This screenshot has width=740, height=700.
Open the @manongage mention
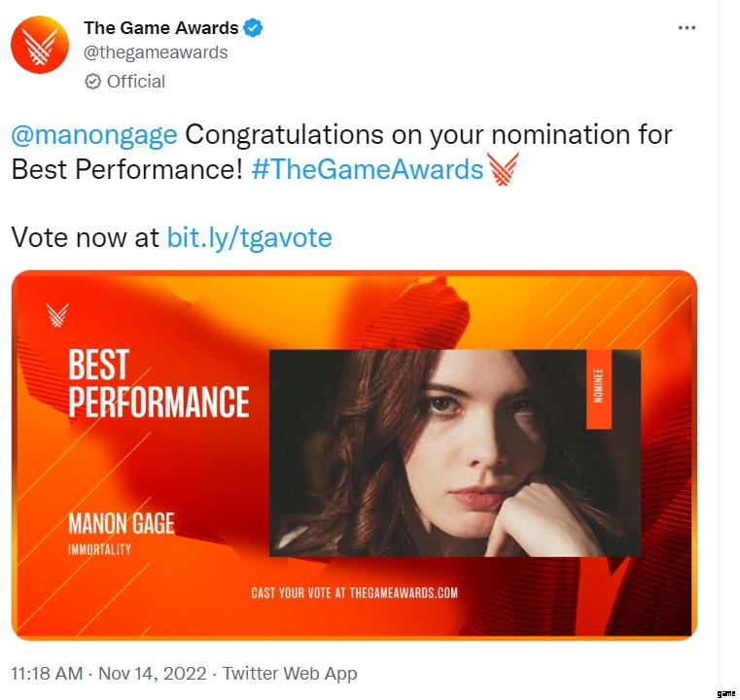point(94,134)
